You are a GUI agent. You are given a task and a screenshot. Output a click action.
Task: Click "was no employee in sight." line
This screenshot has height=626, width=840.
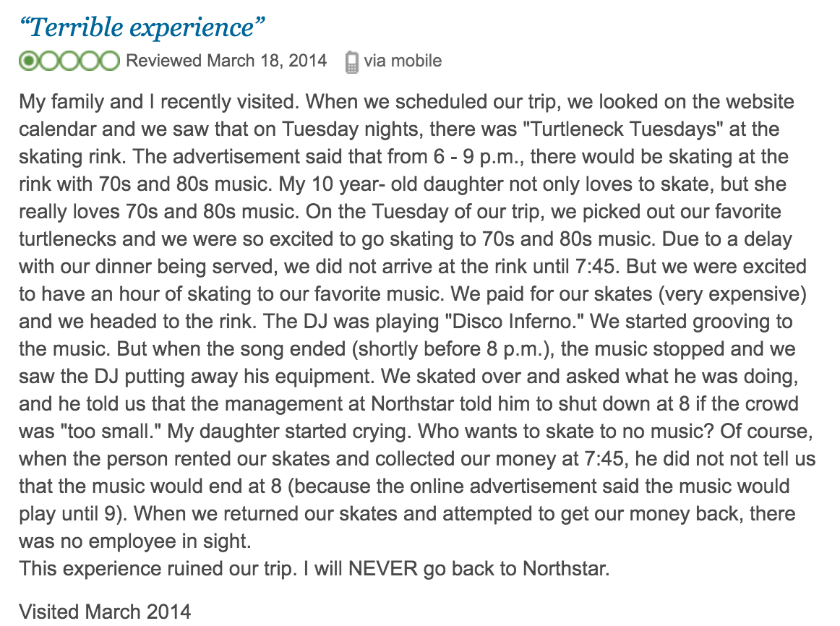click(x=135, y=541)
